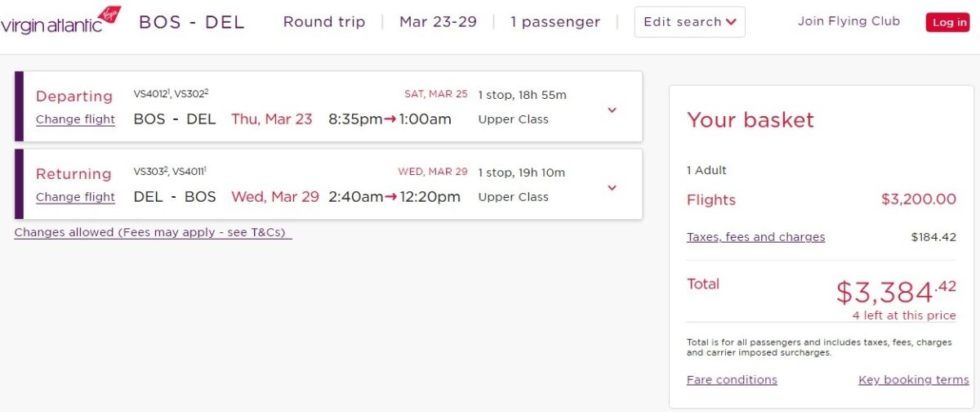980x412 pixels.
Task: Expand the departing flight details chevron
Action: (x=612, y=110)
